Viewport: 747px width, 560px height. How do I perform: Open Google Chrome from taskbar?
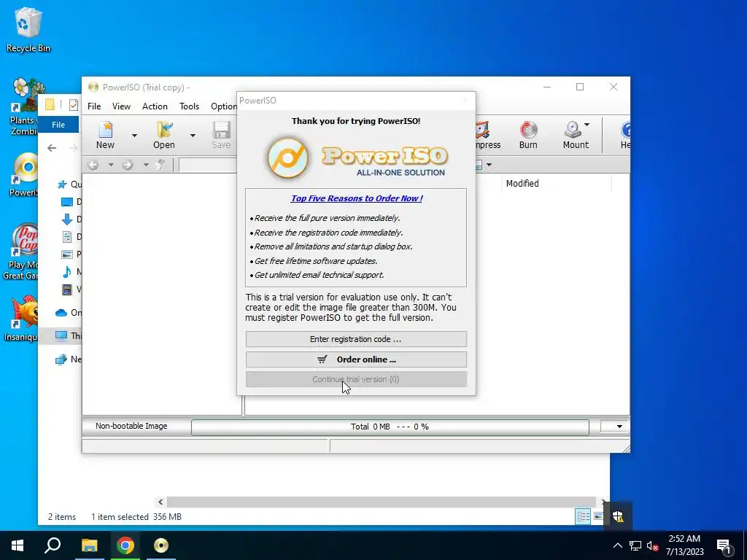click(x=125, y=545)
